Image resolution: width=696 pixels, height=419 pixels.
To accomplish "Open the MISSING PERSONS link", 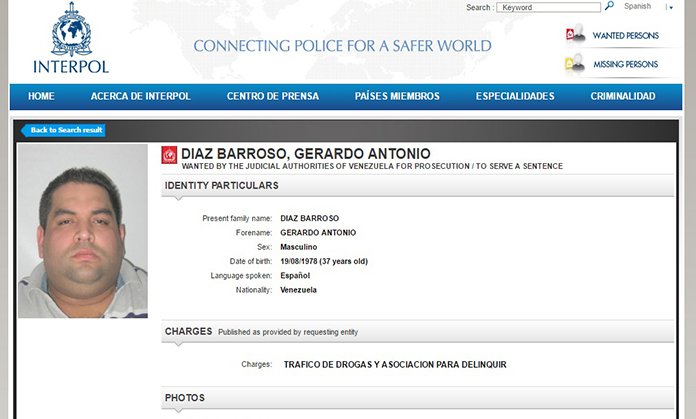I will click(x=625, y=65).
